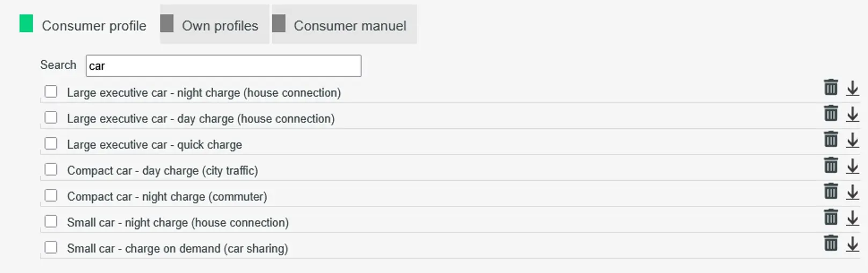Image resolution: width=868 pixels, height=273 pixels.
Task: Download the Compact car day charge profile
Action: pos(852,166)
